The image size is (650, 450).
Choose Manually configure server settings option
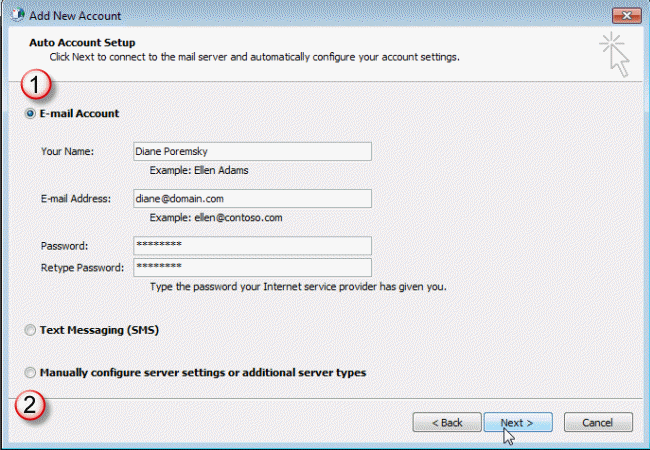(30, 373)
